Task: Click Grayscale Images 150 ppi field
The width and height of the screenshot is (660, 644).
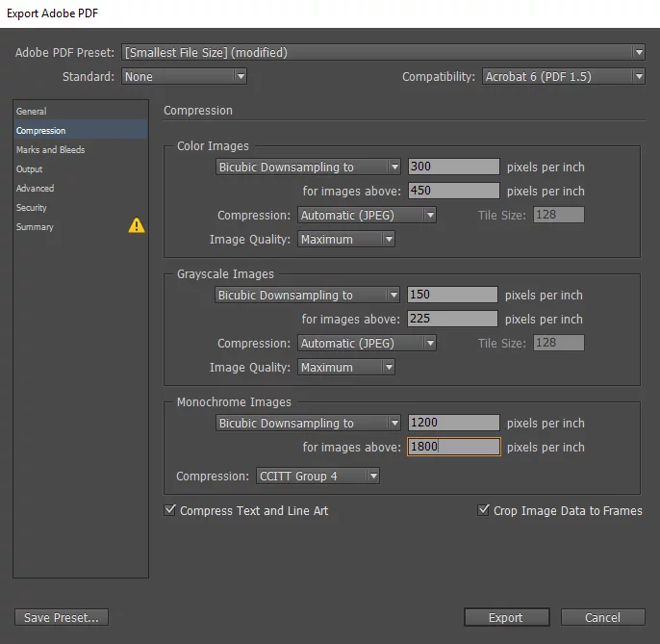Action: (452, 295)
